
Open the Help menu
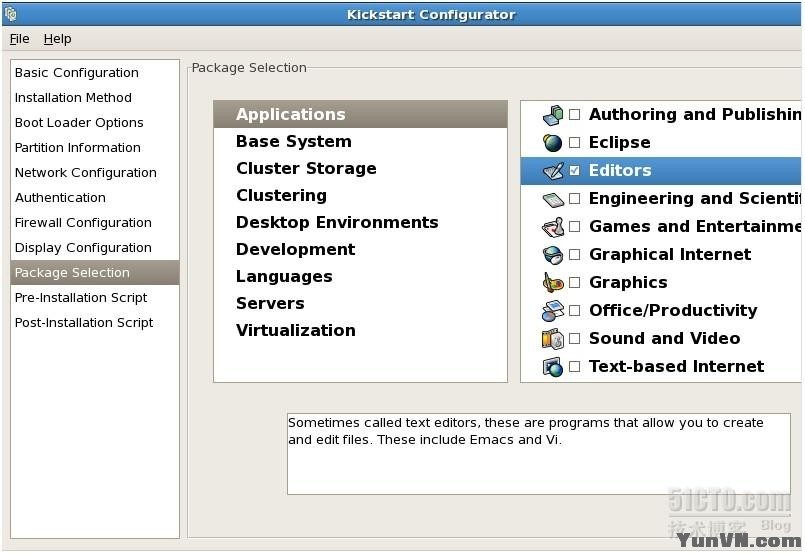coord(58,39)
